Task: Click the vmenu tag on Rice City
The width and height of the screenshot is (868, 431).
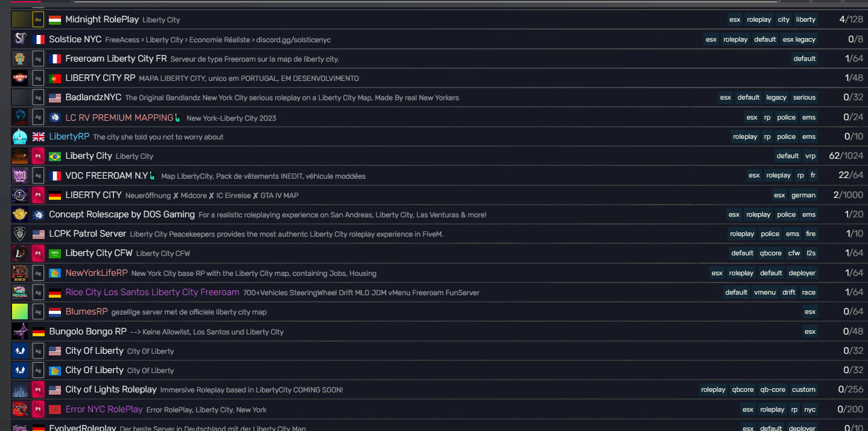Action: click(x=765, y=292)
